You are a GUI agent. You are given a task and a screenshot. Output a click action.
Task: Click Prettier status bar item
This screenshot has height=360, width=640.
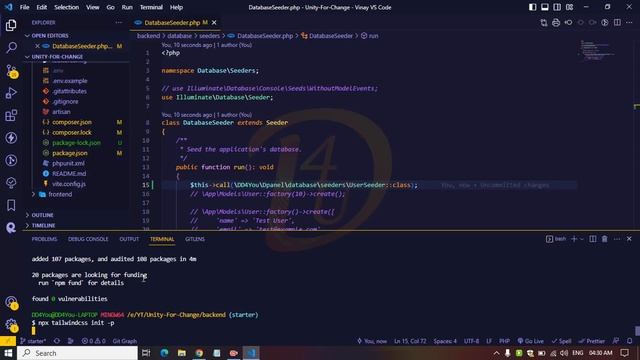click(592, 341)
